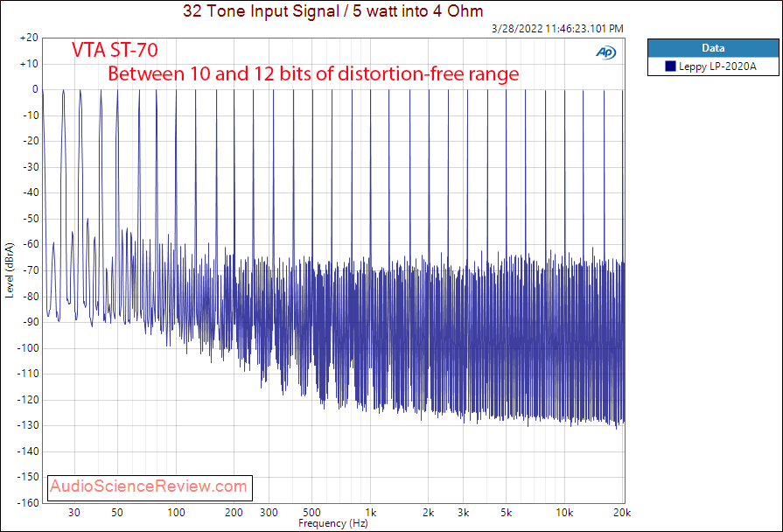Select the red 'VTA ST-70' annotation

pos(115,50)
